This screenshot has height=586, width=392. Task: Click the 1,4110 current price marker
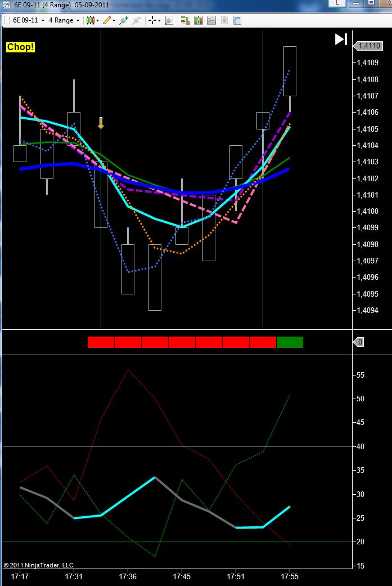point(368,46)
